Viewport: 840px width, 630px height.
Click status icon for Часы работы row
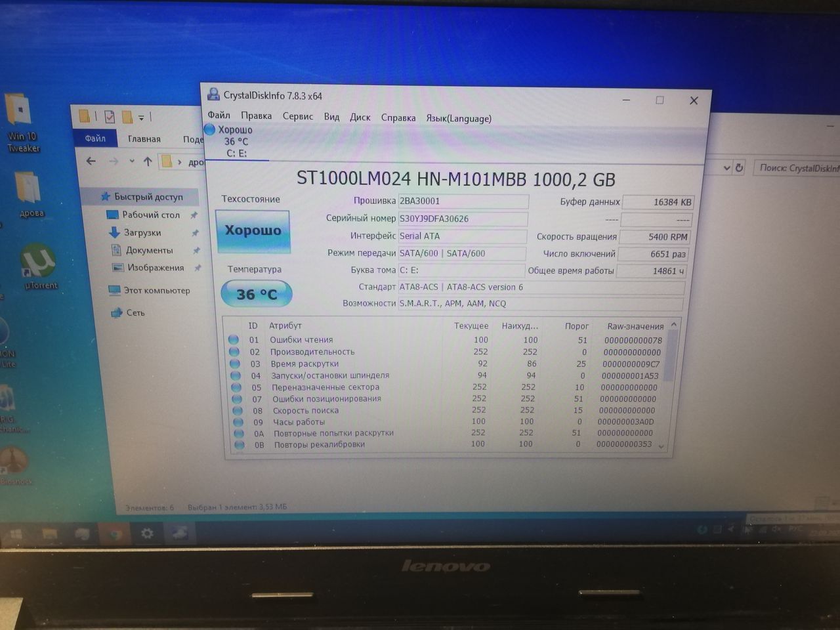[x=238, y=422]
